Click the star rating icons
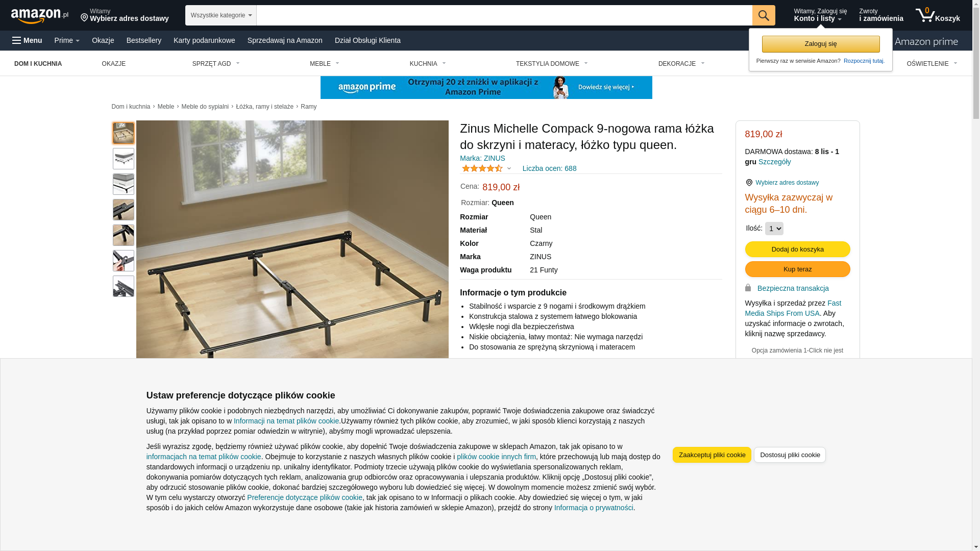This screenshot has height=551, width=980. pos(482,168)
